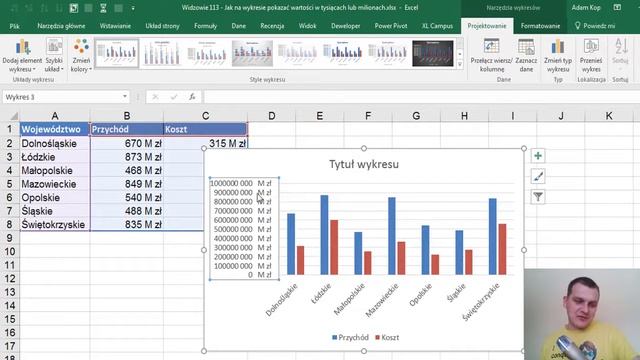
Task: Click the chart elements plus button
Action: [x=538, y=156]
